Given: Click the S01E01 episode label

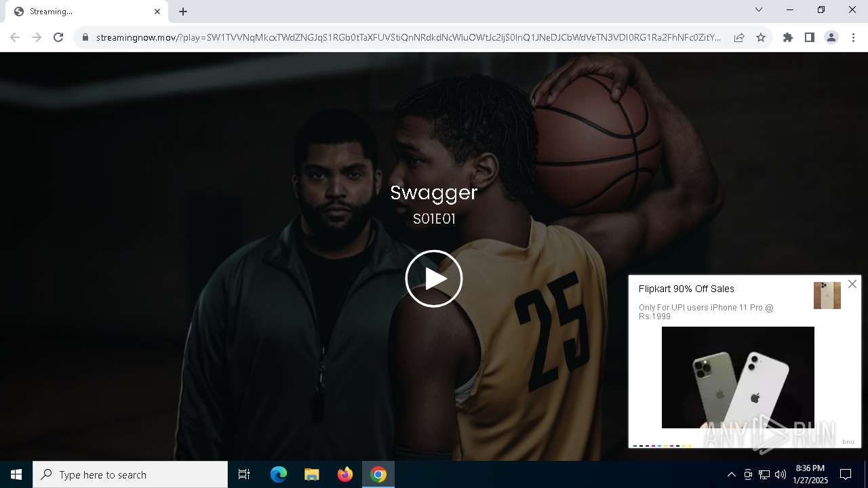Looking at the screenshot, I should [x=434, y=219].
